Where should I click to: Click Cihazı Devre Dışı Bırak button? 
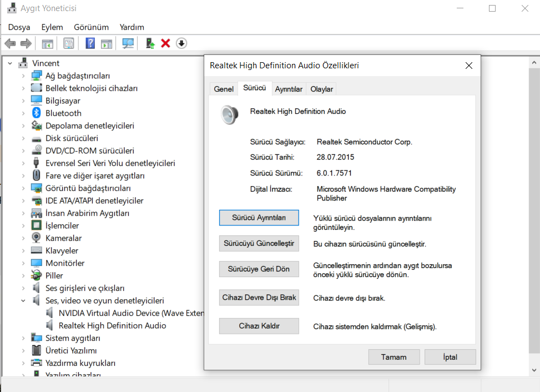[259, 298]
